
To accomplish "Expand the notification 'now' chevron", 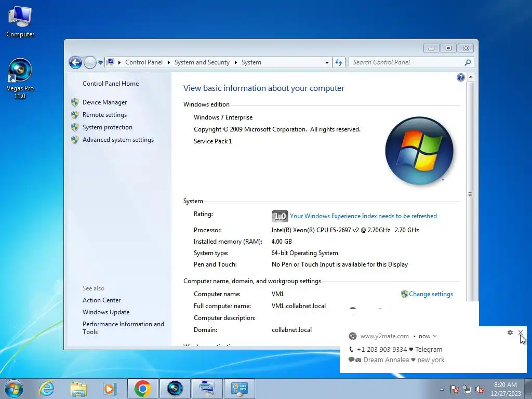I will pos(435,336).
